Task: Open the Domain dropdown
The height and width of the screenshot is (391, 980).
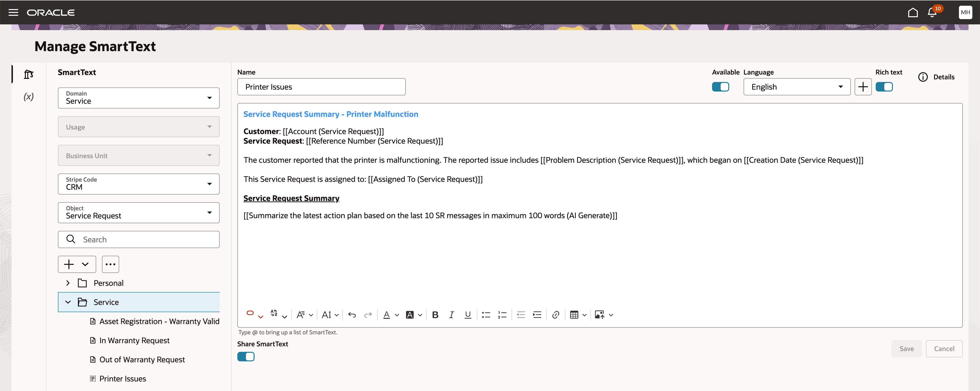Action: coord(139,98)
